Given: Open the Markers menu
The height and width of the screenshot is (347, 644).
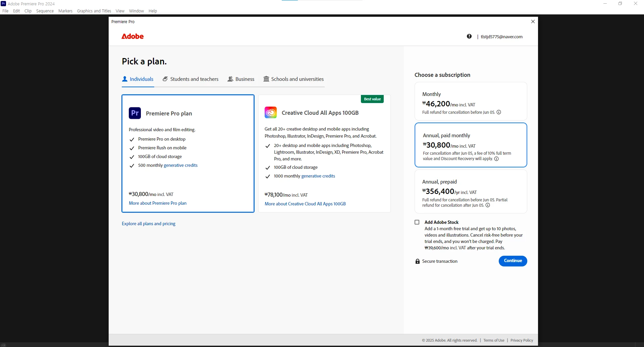Looking at the screenshot, I should [65, 11].
